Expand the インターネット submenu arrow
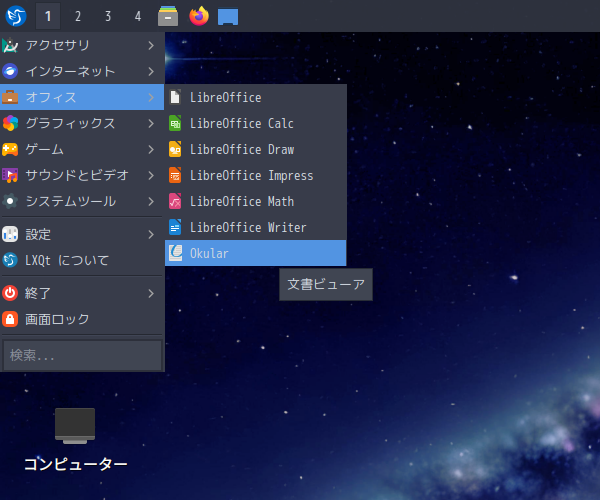Screen dimensions: 600x500 click(x=151, y=71)
